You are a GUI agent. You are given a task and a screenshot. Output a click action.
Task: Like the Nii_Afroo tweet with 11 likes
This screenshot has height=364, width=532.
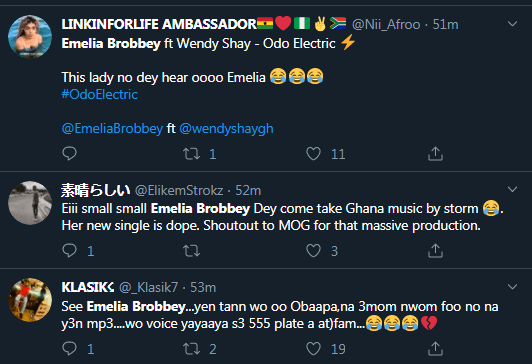(313, 154)
